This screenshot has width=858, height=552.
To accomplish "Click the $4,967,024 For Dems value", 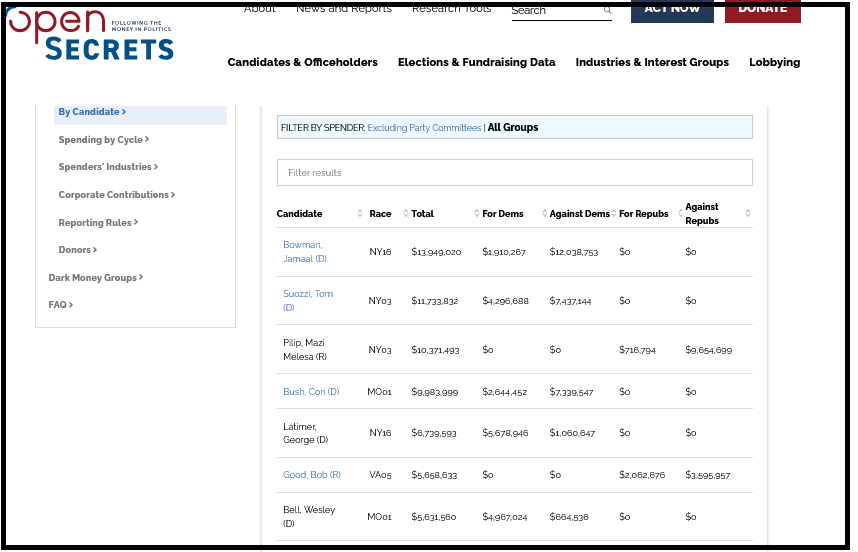I will [505, 516].
